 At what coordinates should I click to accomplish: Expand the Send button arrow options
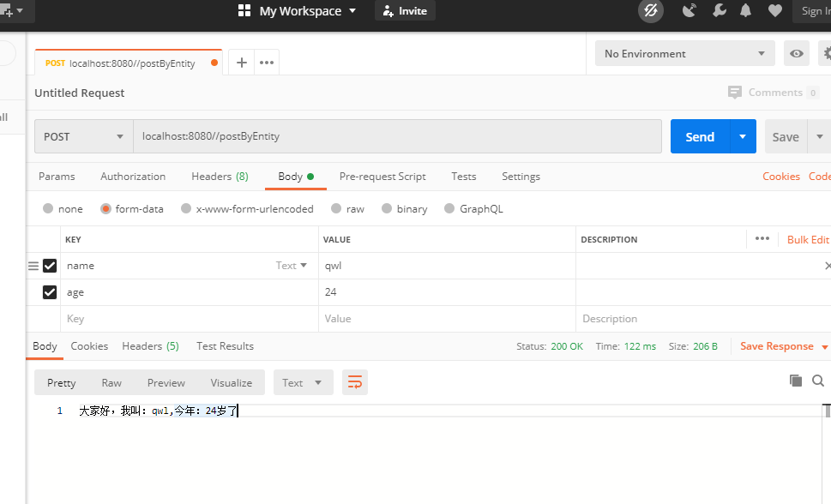pyautogui.click(x=743, y=137)
